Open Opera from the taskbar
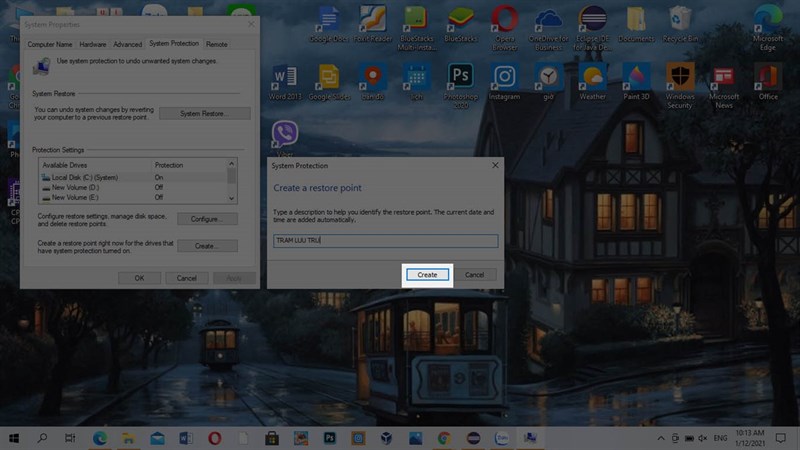The height and width of the screenshot is (450, 800). (214, 438)
